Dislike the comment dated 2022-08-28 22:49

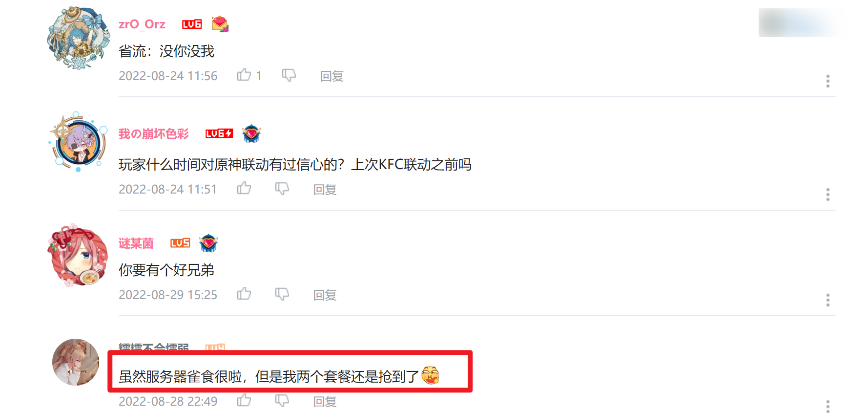pyautogui.click(x=282, y=401)
